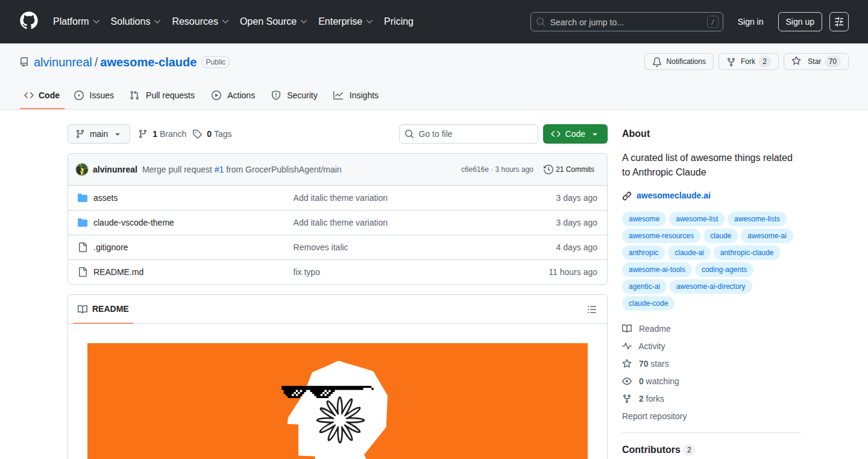This screenshot has height=459, width=868.
Task: Click the fork icon beside 2 forks
Action: click(x=627, y=399)
